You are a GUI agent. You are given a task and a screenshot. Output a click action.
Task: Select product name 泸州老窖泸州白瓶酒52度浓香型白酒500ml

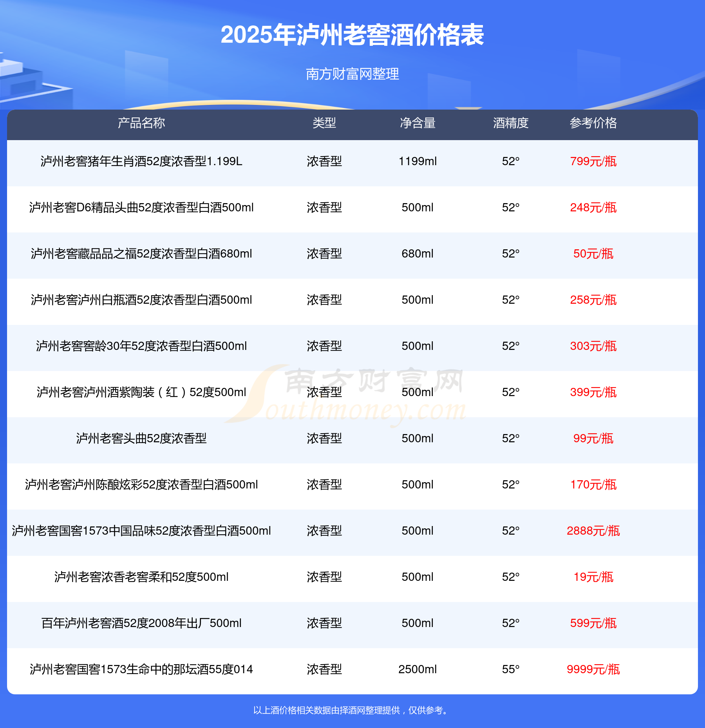141,300
